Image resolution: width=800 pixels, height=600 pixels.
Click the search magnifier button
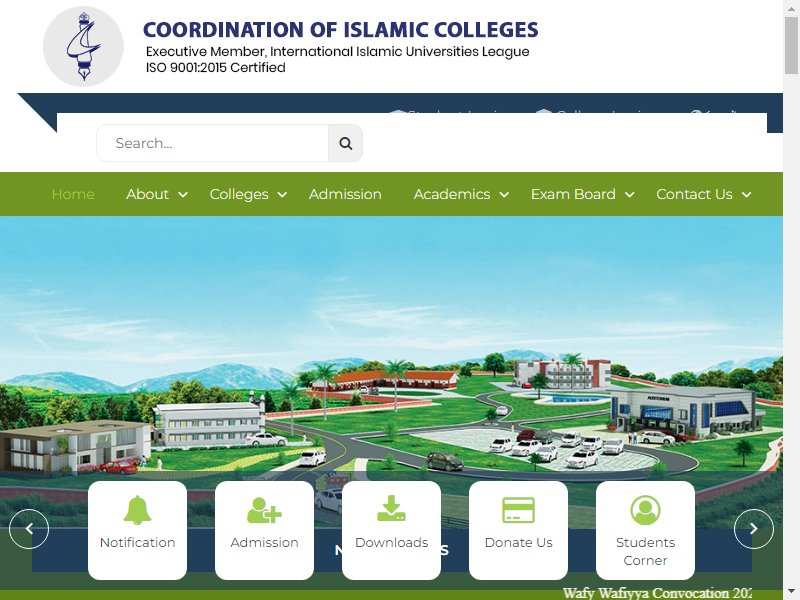pos(345,143)
